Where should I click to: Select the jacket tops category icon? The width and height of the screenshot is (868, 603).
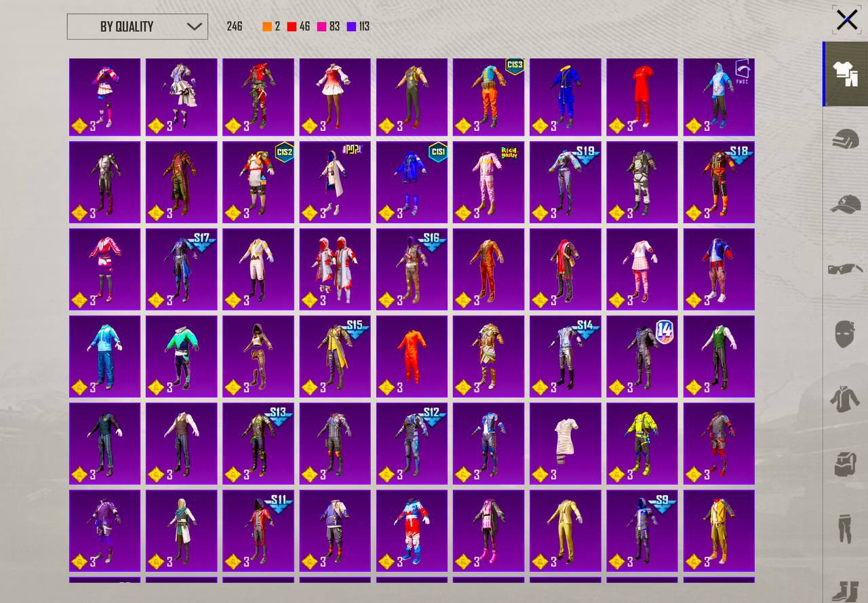coord(845,398)
